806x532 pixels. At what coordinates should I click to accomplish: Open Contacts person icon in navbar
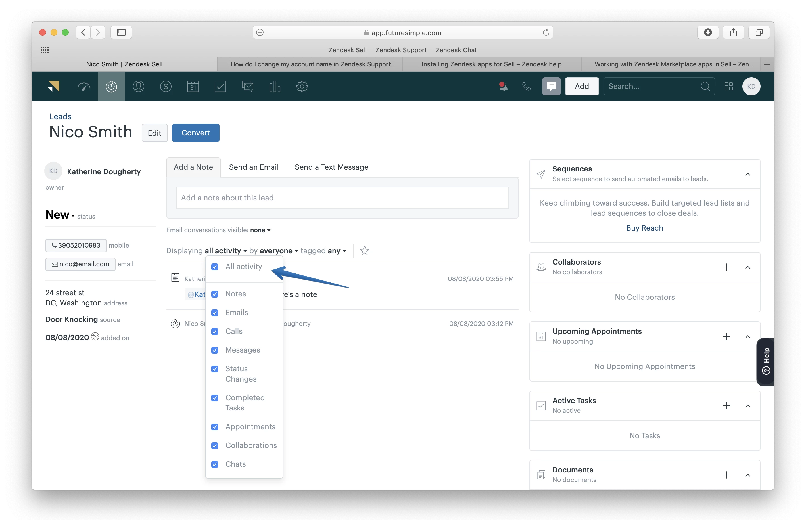coord(139,87)
